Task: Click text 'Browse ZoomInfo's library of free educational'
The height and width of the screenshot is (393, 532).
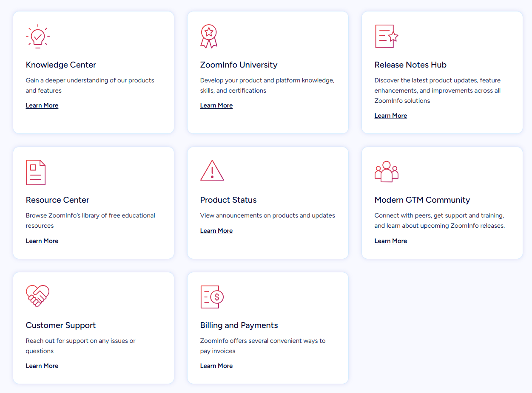Action: 91,215
